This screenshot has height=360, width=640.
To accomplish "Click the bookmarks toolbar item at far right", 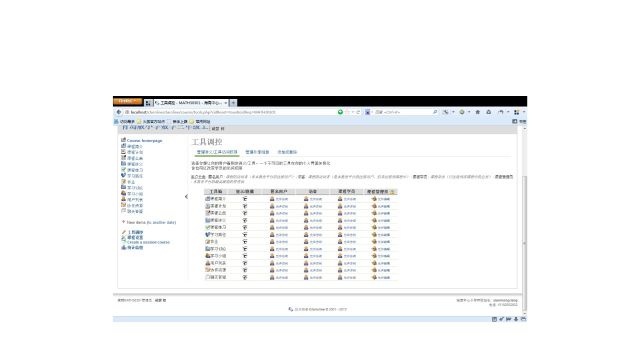I will (519, 122).
